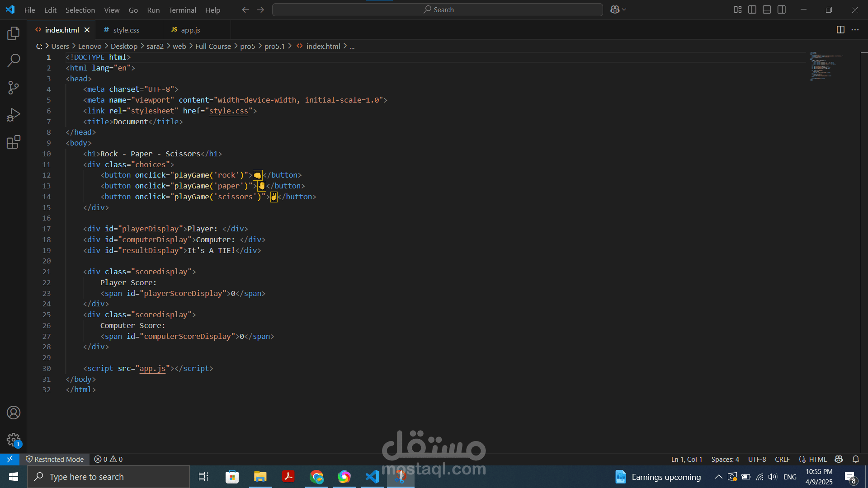Toggle the Secondary Side Bar

[782, 9]
